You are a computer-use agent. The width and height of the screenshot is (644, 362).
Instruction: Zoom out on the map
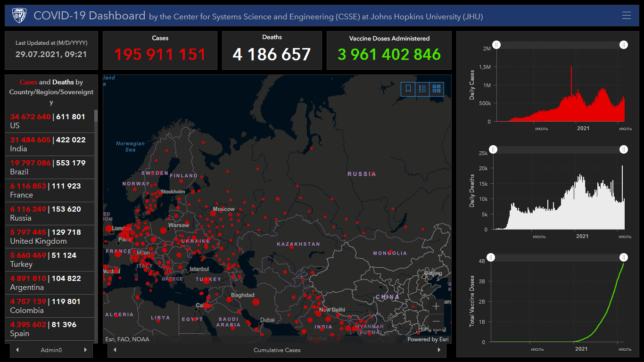436,321
